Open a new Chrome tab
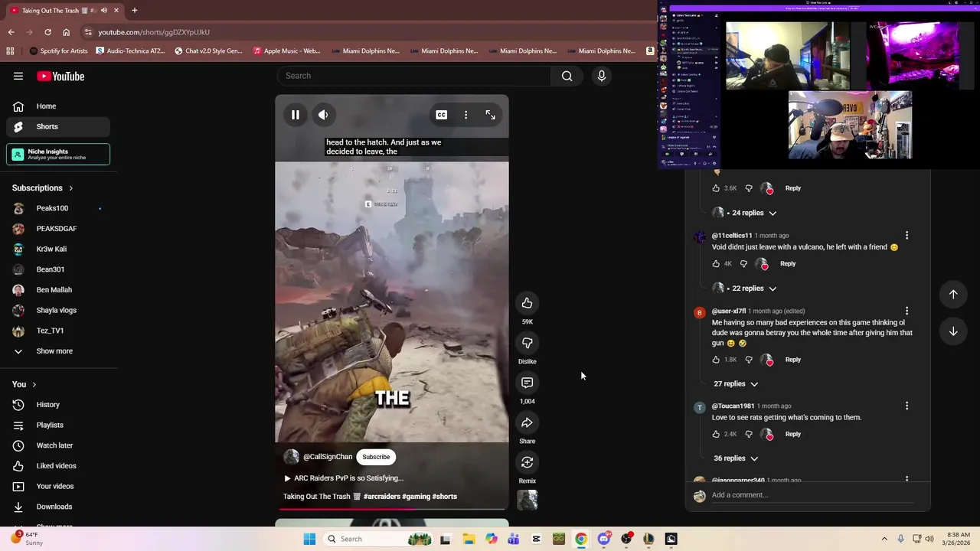 134,11
